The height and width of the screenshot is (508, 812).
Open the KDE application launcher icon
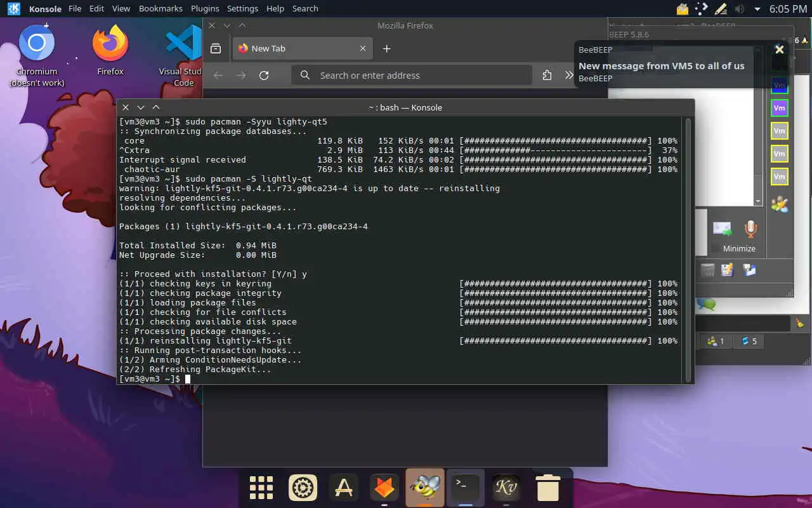click(x=13, y=9)
